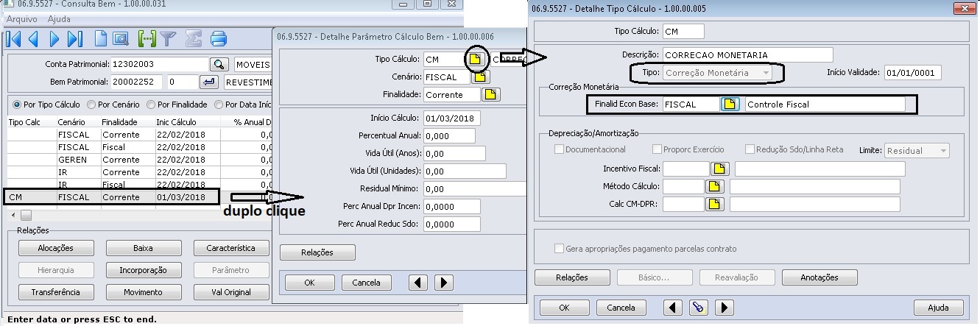Click the Descrição field CORRECAO MONETARIA
980x326 pixels.
(x=747, y=55)
